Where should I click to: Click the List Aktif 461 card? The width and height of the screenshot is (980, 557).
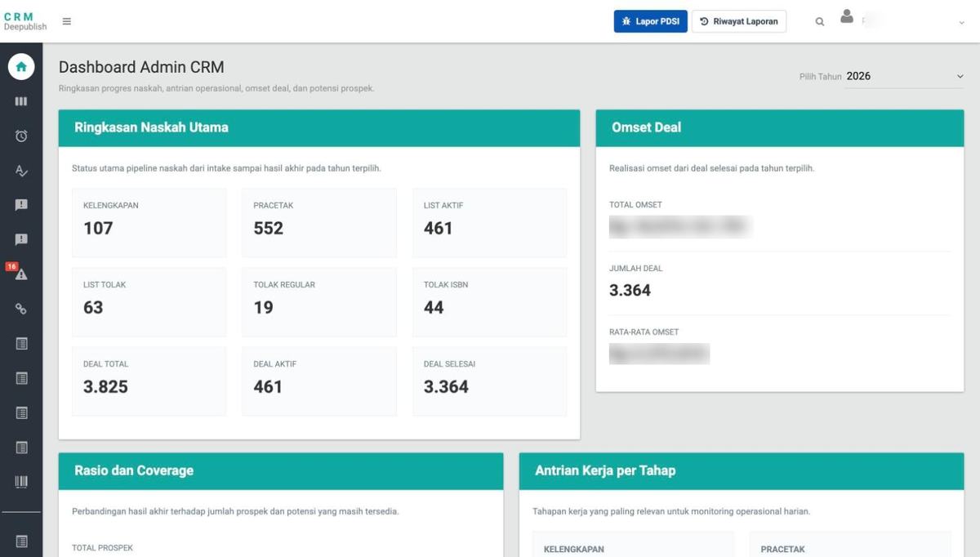coord(489,223)
